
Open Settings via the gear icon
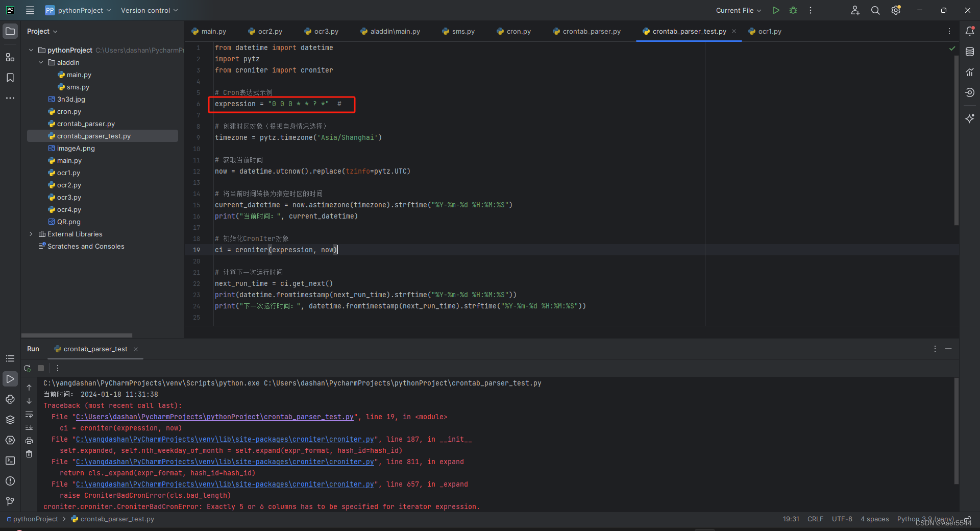(896, 10)
